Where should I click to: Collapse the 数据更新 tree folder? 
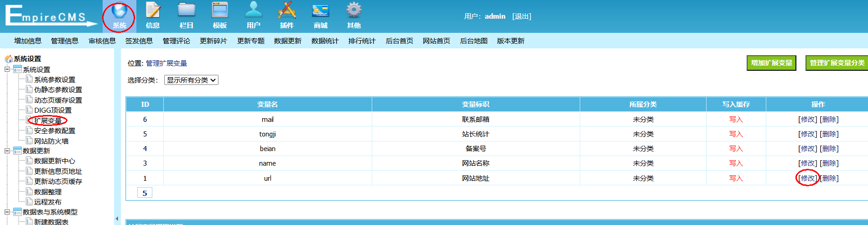tap(7, 151)
